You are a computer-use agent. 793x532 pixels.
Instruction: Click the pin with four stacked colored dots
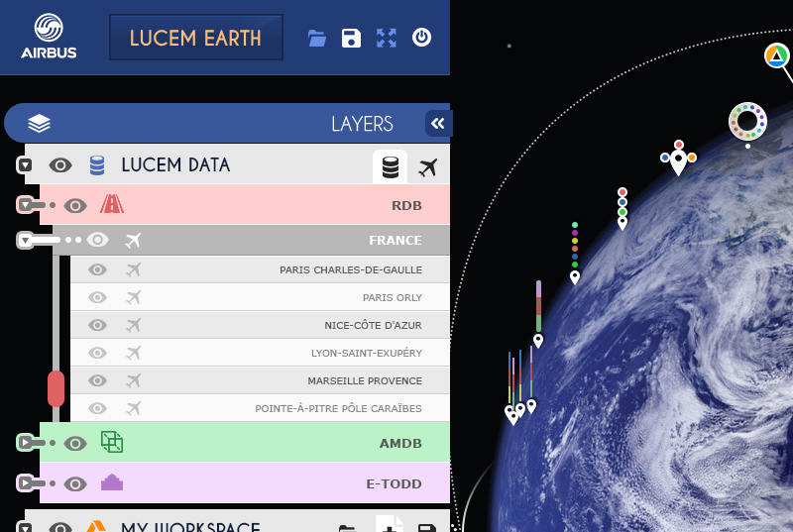tap(623, 208)
